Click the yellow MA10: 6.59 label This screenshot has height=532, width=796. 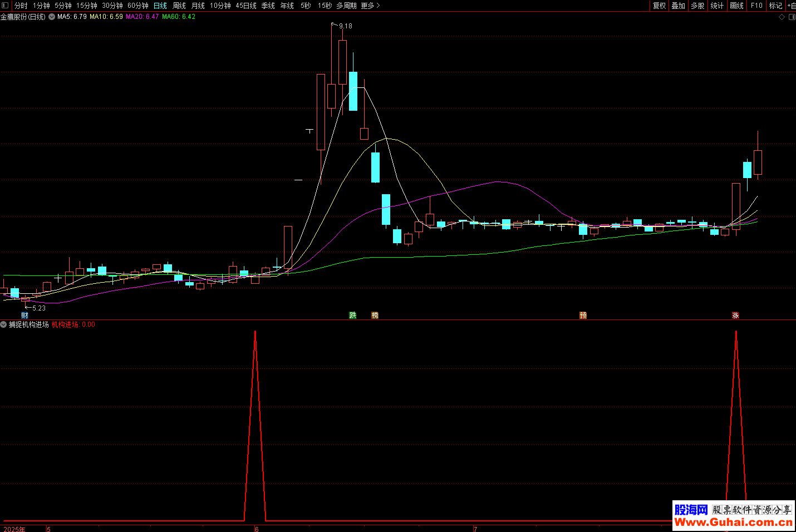[x=106, y=17]
